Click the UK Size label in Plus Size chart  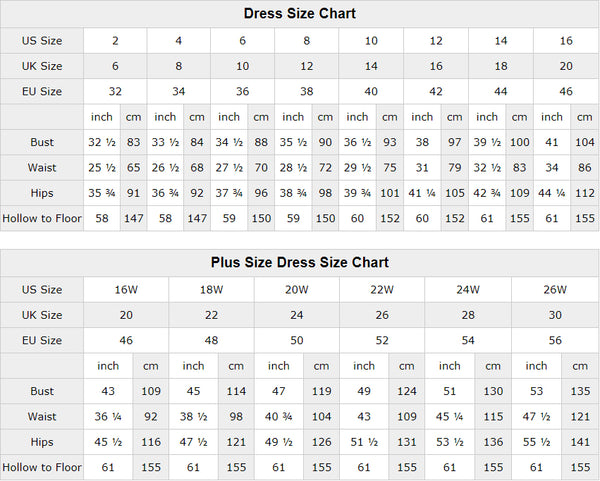click(42, 315)
